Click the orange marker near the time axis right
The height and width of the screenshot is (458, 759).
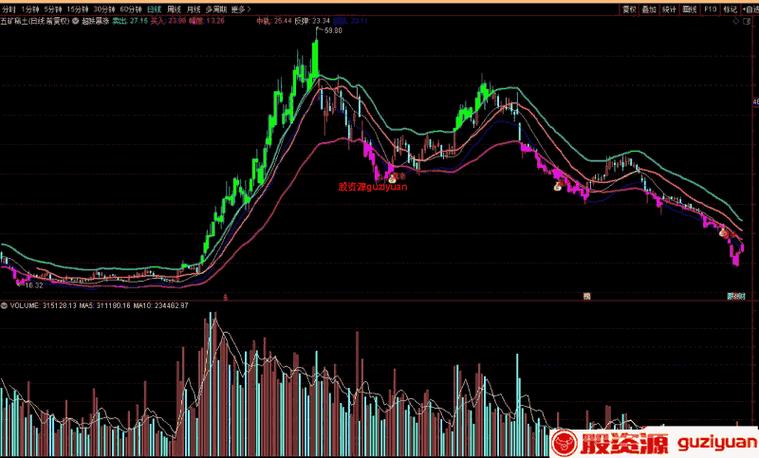pyautogui.click(x=587, y=296)
